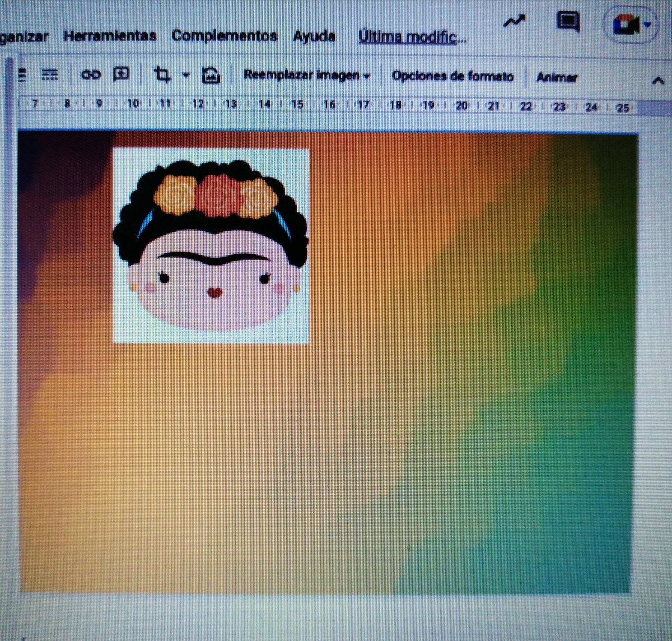Open the Reemplazar imagen dropdown
This screenshot has width=672, height=641.
tap(307, 75)
